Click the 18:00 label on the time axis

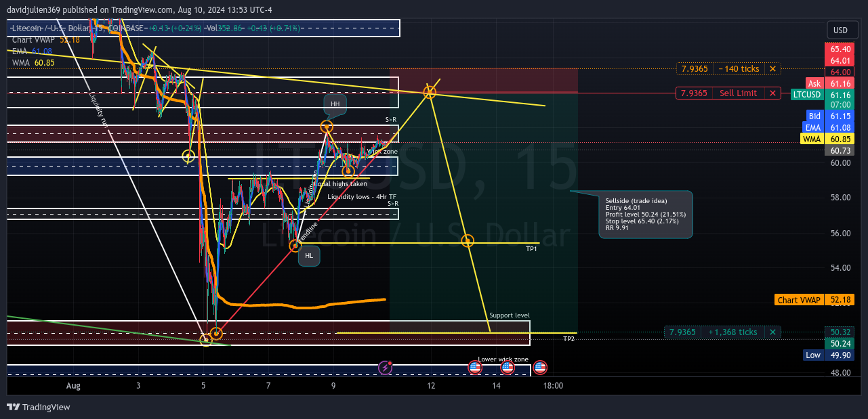coord(554,386)
